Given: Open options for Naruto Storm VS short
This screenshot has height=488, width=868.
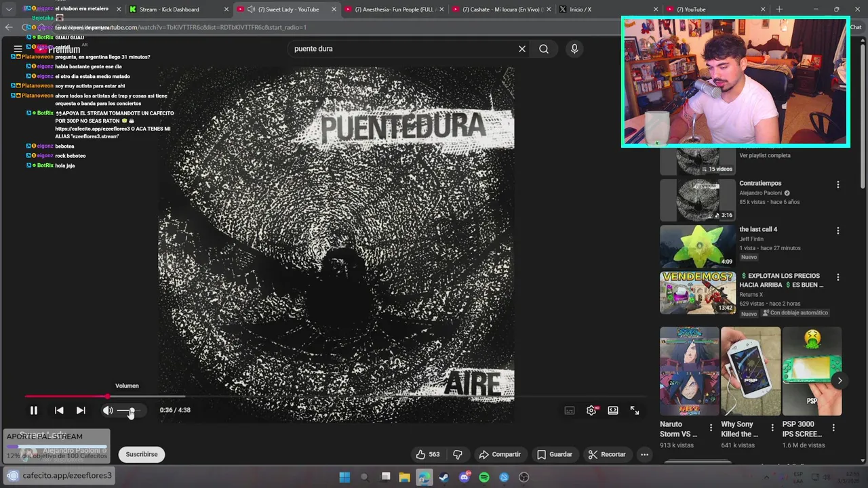Looking at the screenshot, I should coord(711,428).
